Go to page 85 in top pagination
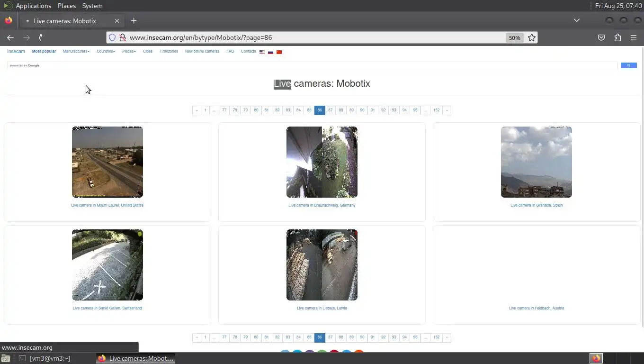This screenshot has height=364, width=644. pyautogui.click(x=309, y=110)
